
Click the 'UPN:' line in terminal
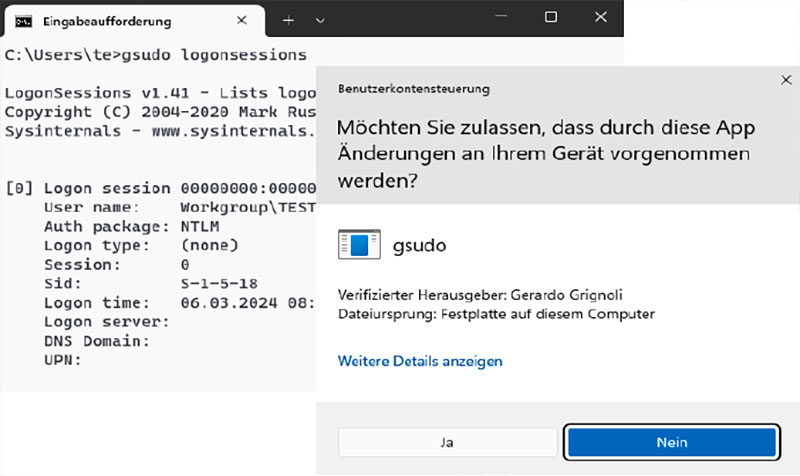point(63,360)
